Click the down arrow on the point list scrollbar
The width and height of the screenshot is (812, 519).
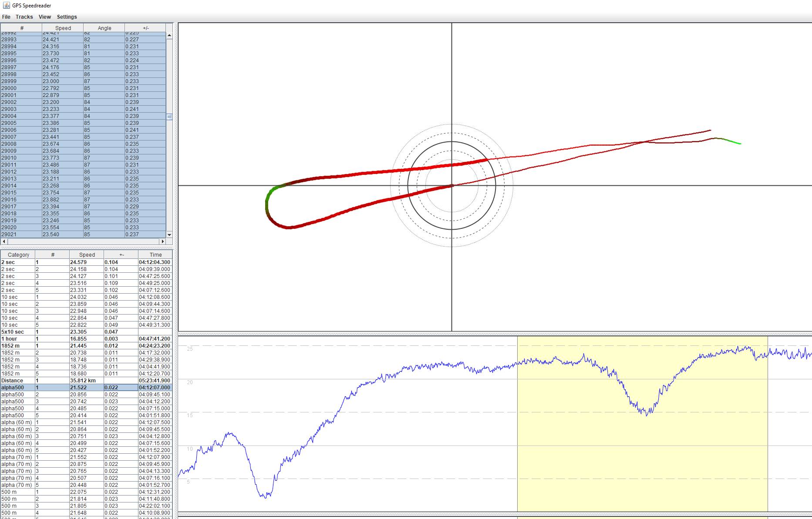(x=169, y=235)
